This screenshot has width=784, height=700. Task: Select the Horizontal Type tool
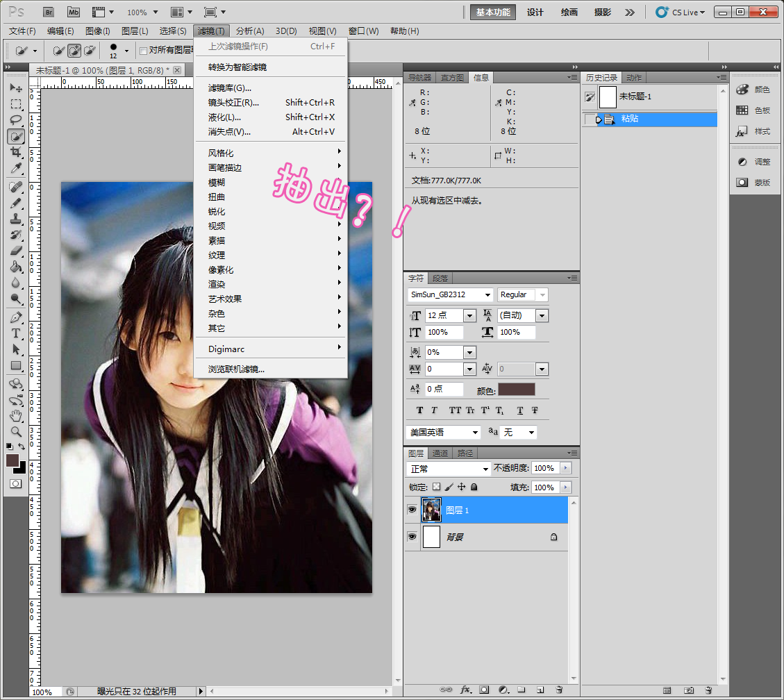[16, 333]
